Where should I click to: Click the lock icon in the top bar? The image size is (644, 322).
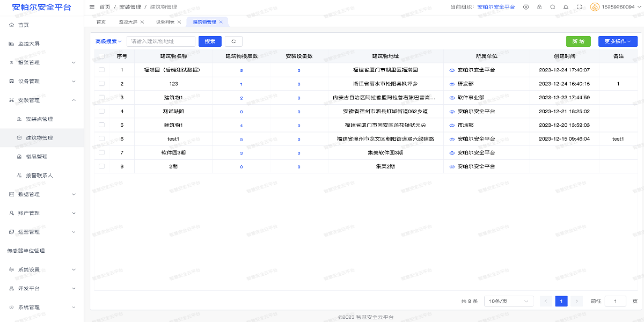coord(539,7)
